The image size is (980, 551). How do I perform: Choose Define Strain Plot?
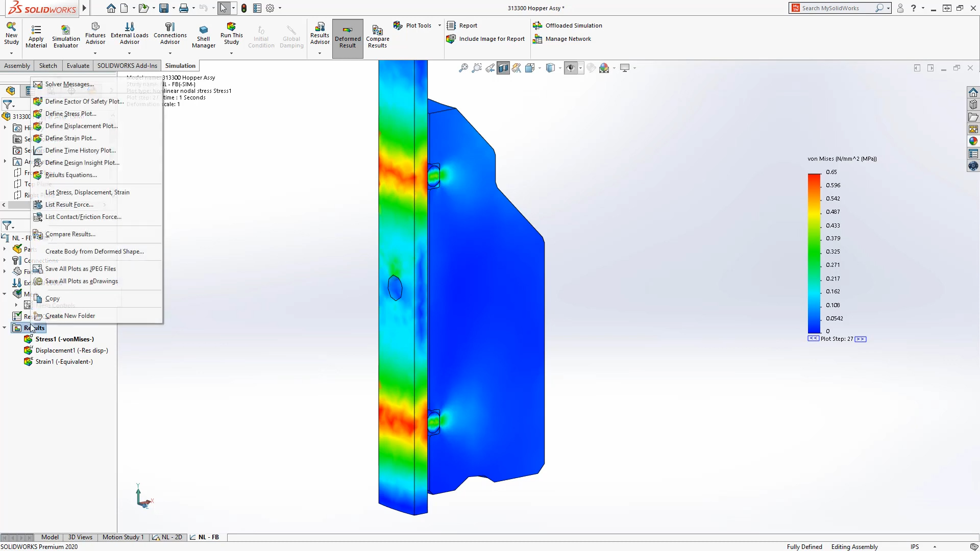96,138
